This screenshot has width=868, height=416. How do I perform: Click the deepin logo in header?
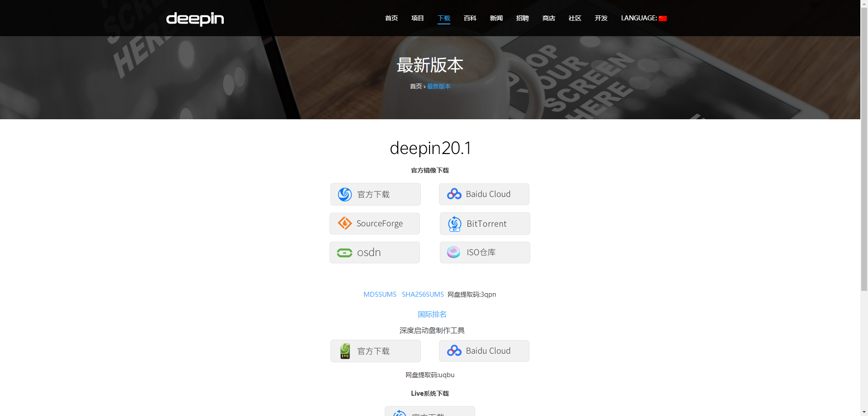tap(195, 19)
